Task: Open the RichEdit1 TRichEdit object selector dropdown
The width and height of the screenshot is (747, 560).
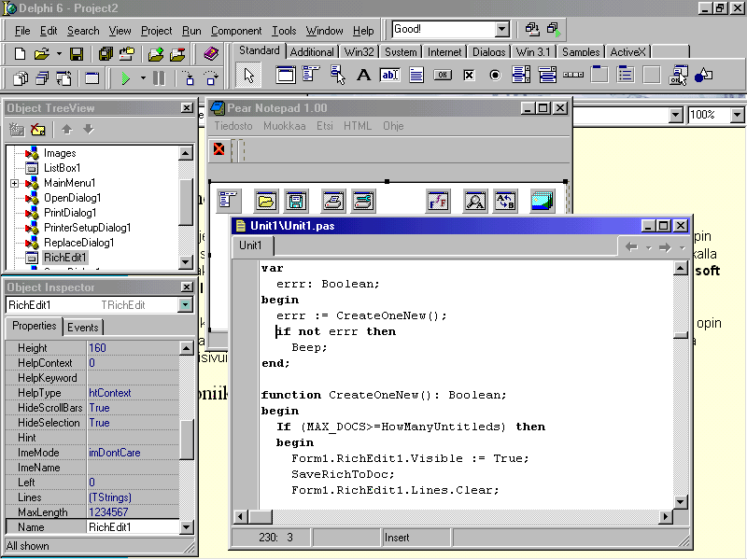Action: 185,305
